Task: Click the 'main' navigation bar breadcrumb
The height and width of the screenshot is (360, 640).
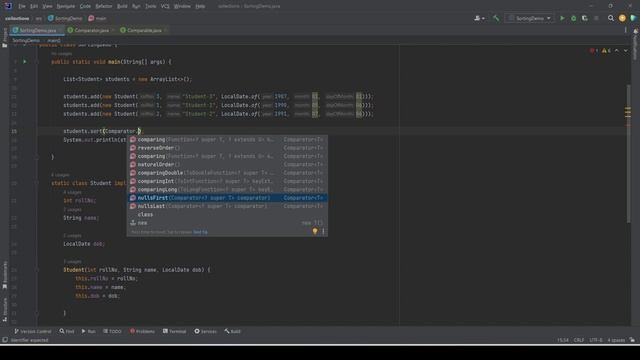Action: [98, 18]
